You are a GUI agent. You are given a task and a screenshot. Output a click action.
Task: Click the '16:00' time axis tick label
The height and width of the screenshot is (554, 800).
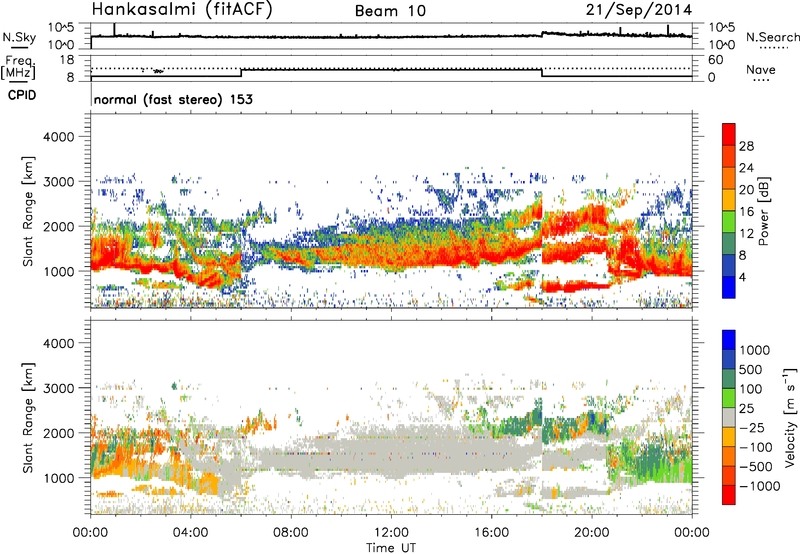(x=491, y=533)
